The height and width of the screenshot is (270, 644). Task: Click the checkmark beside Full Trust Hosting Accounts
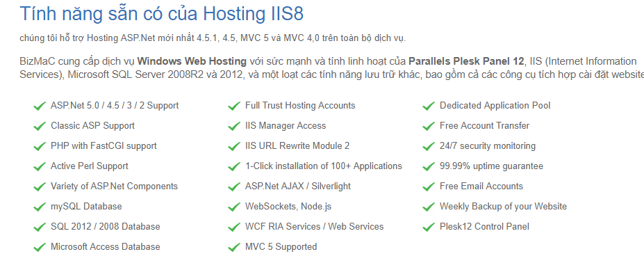(233, 106)
